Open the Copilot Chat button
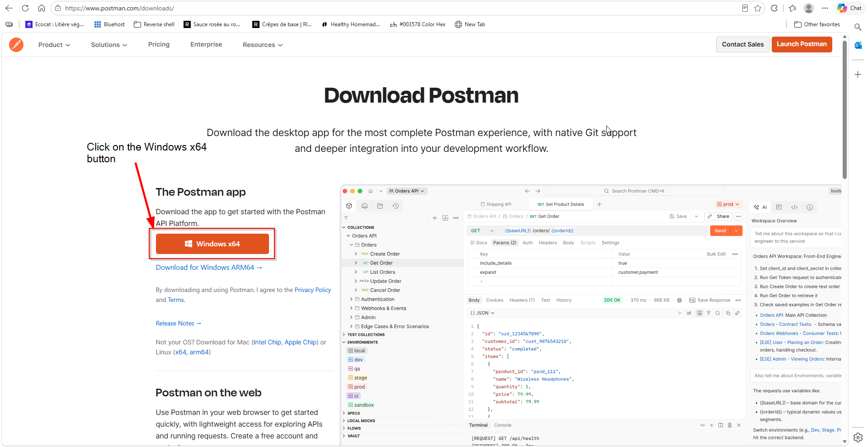Image resolution: width=868 pixels, height=447 pixels. point(849,8)
